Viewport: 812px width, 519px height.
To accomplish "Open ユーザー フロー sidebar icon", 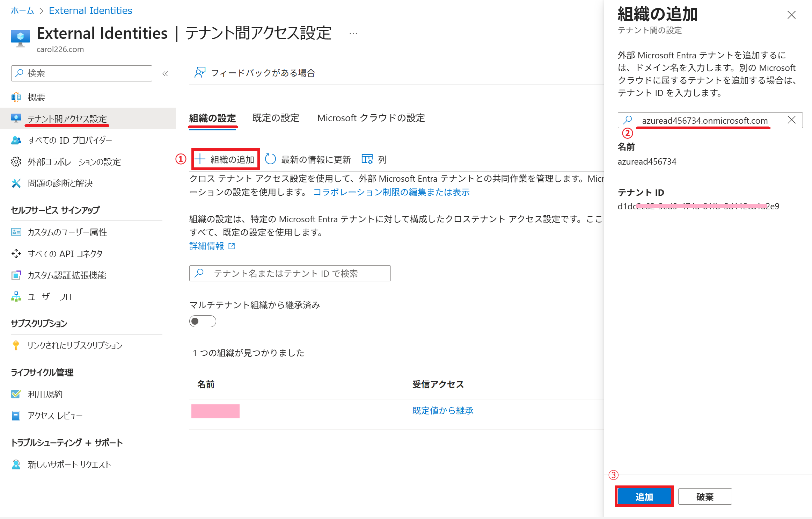I will (x=16, y=297).
